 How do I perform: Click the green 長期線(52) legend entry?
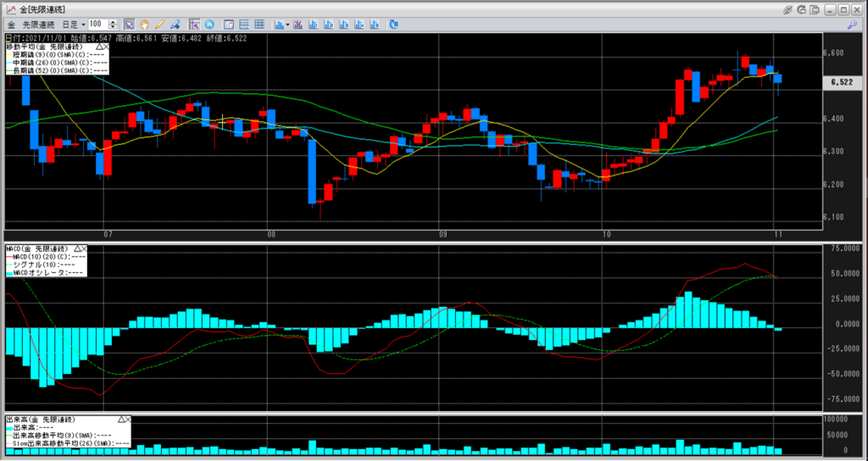coord(57,70)
